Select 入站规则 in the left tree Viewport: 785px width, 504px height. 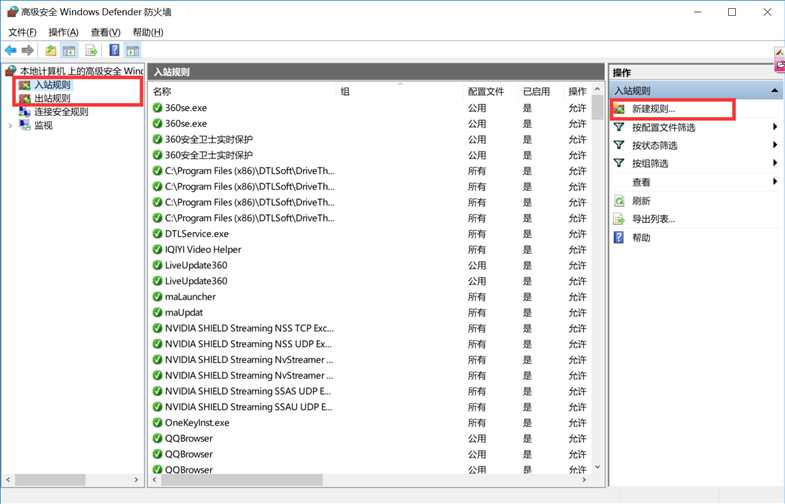[53, 85]
